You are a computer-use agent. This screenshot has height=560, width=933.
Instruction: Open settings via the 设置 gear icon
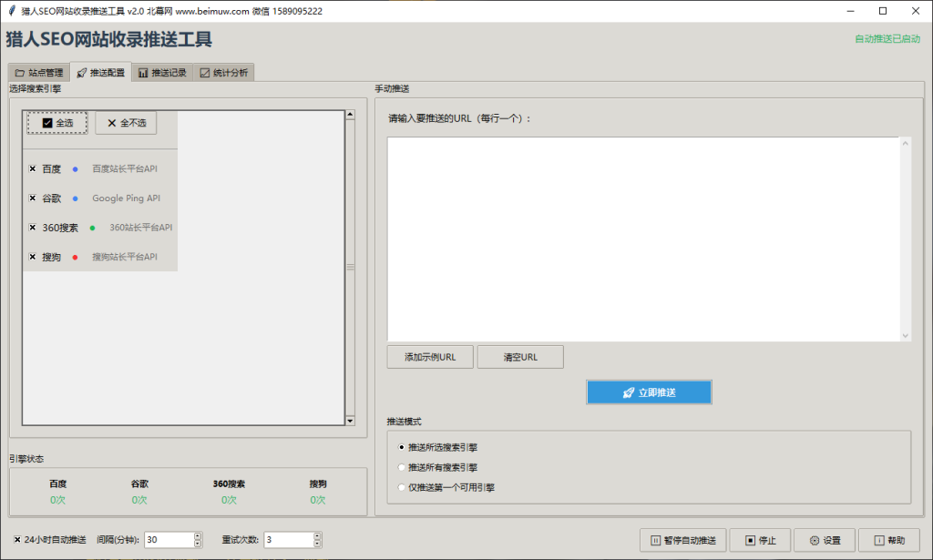pos(813,540)
